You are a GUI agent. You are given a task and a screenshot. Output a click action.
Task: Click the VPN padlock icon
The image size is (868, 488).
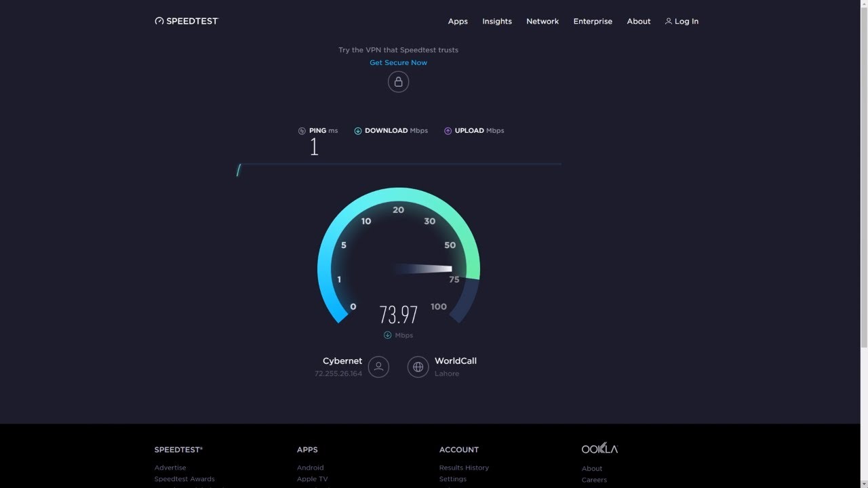pyautogui.click(x=398, y=82)
